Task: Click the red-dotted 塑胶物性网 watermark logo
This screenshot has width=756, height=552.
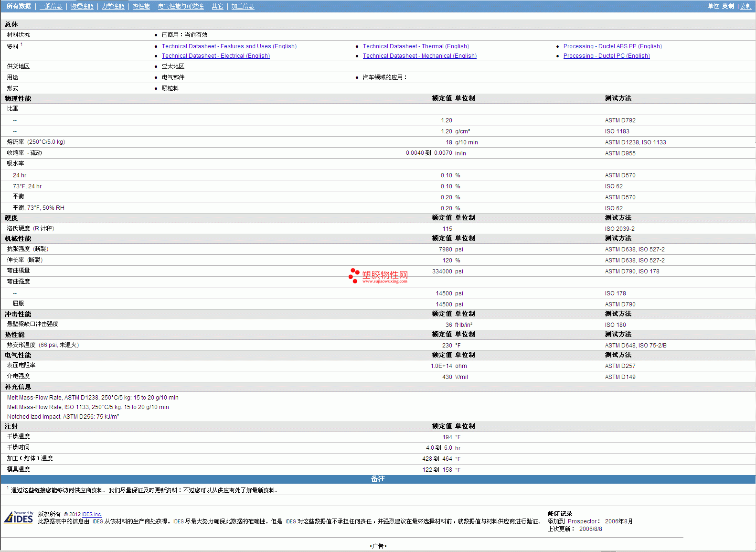Action: [378, 276]
